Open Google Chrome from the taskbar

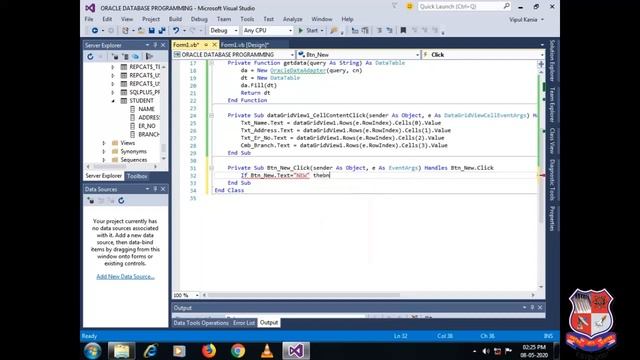(x=238, y=351)
